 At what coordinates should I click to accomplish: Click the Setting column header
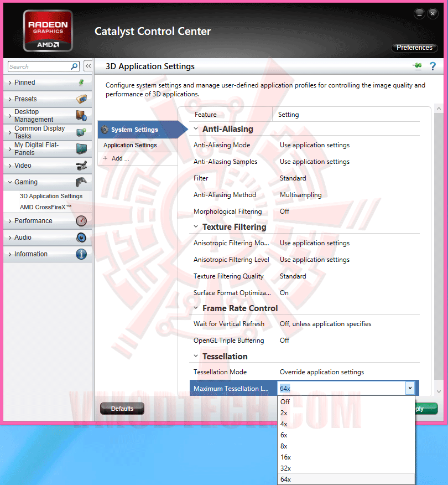click(288, 115)
